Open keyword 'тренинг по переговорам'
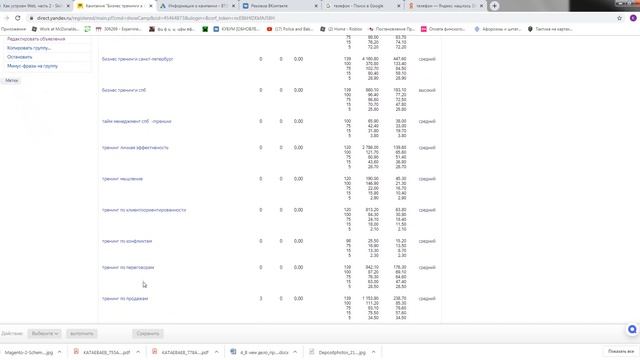 coord(128,267)
